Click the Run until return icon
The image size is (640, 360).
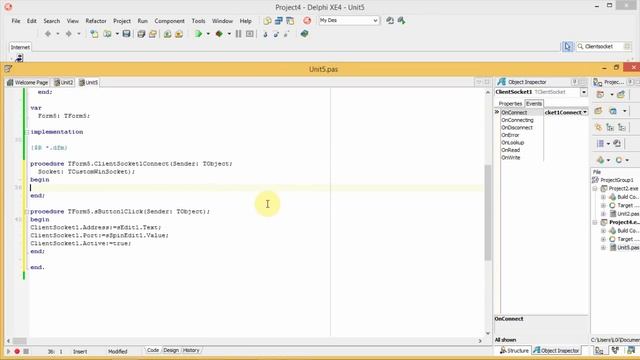[x=287, y=34]
